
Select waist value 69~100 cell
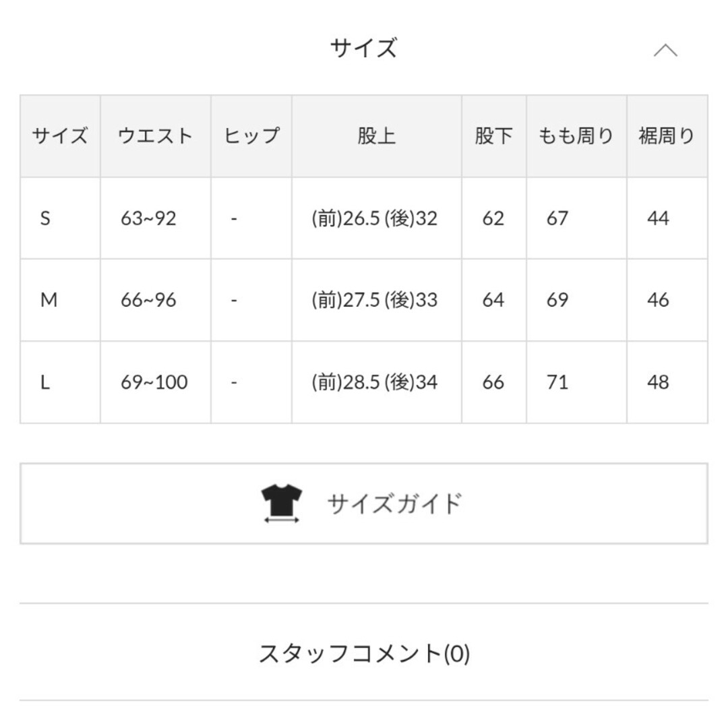point(156,382)
